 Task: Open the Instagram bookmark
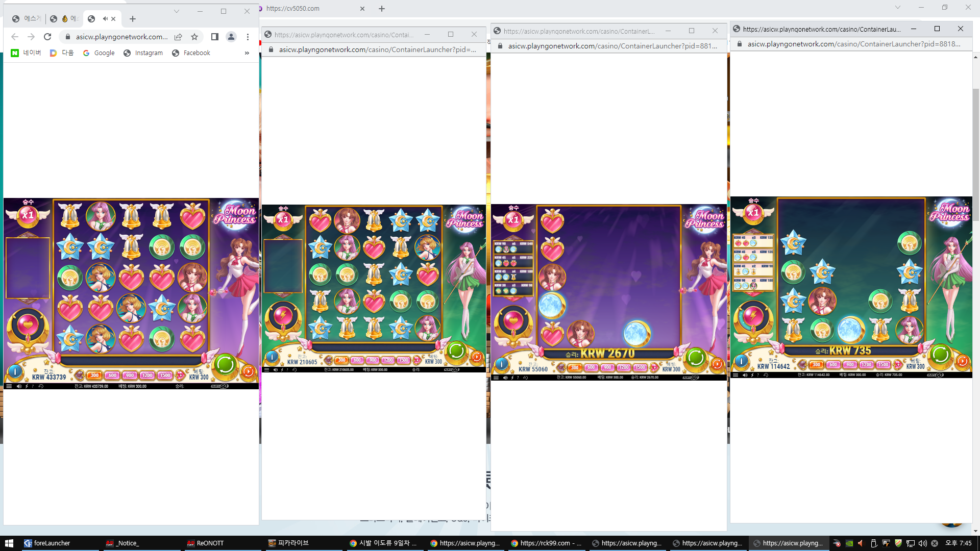(143, 53)
